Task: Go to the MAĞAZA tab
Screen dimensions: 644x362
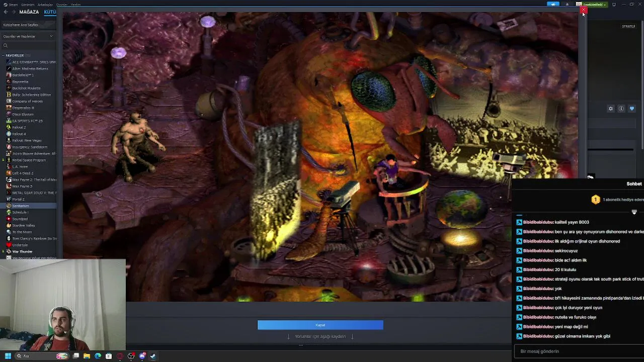Action: 29,12
